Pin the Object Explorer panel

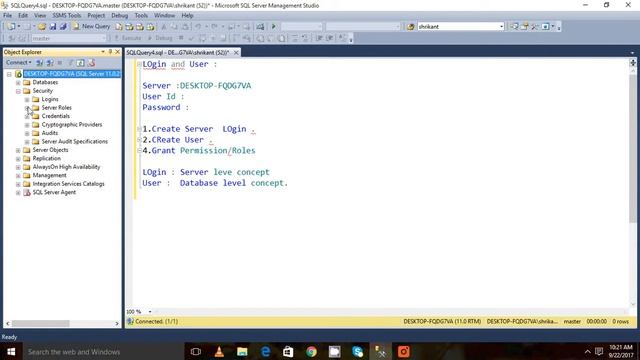coord(110,52)
